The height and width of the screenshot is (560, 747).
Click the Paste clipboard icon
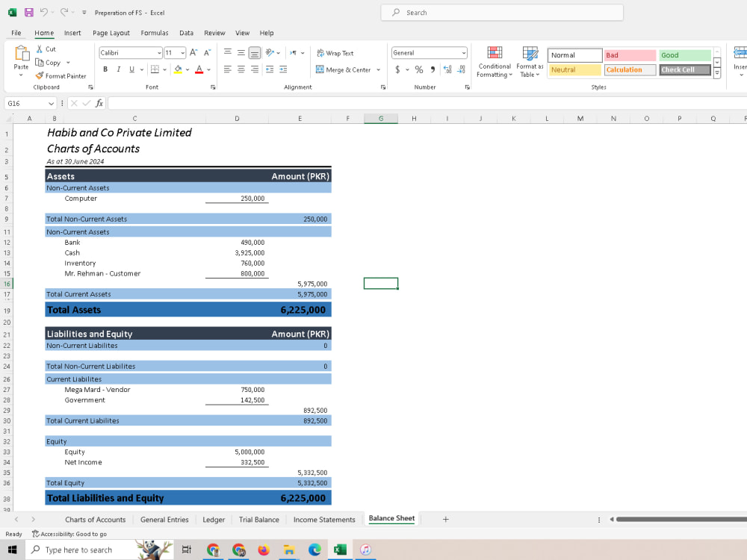(22, 53)
